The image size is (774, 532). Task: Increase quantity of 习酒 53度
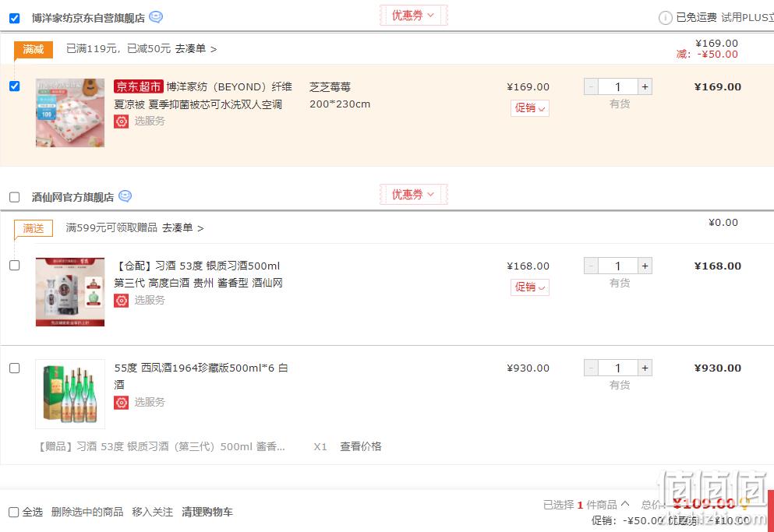(645, 266)
